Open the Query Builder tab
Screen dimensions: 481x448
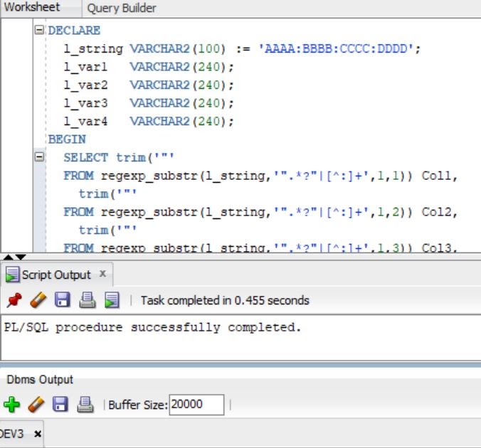(122, 8)
